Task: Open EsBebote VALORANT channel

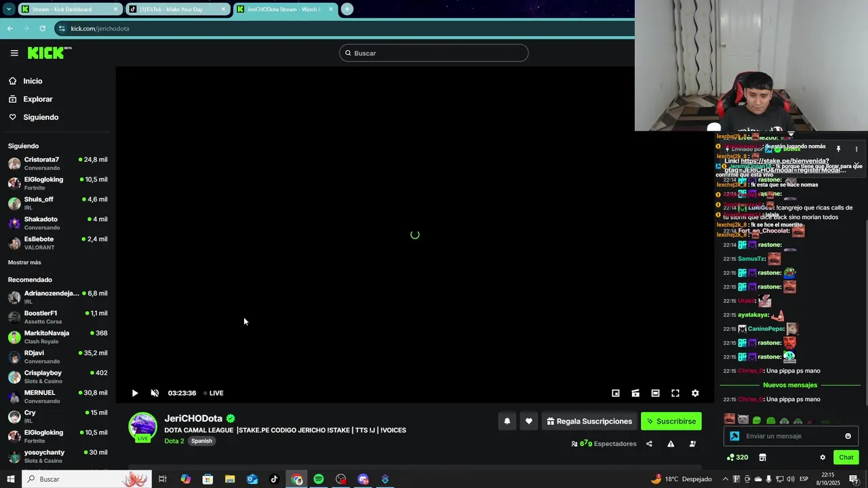Action: coord(58,243)
